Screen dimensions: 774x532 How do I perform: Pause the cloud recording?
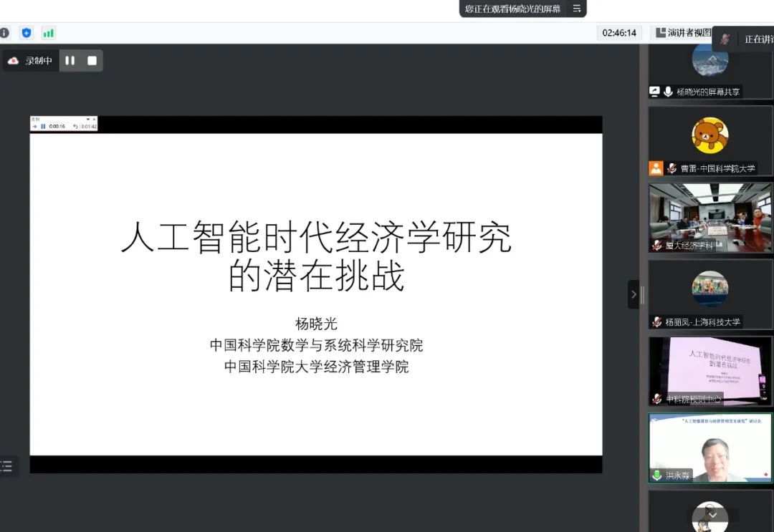tap(70, 61)
